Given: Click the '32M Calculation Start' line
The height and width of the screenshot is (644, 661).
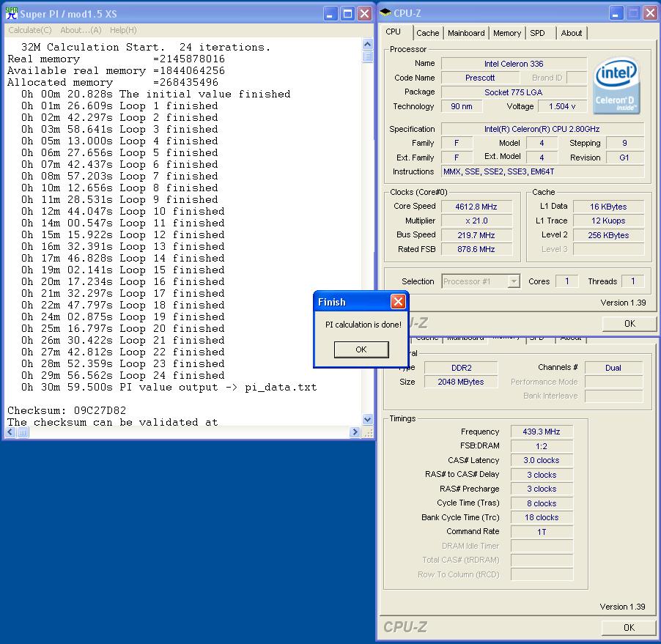Looking at the screenshot, I should (146, 47).
